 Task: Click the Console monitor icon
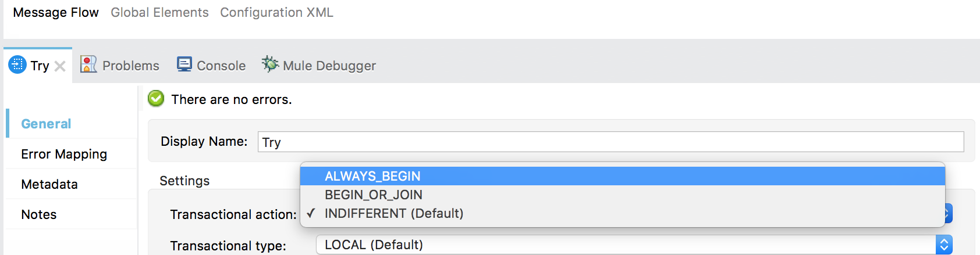(184, 64)
